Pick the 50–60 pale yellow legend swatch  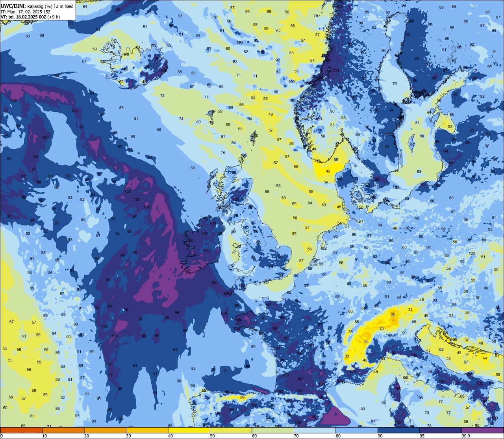click(x=231, y=430)
